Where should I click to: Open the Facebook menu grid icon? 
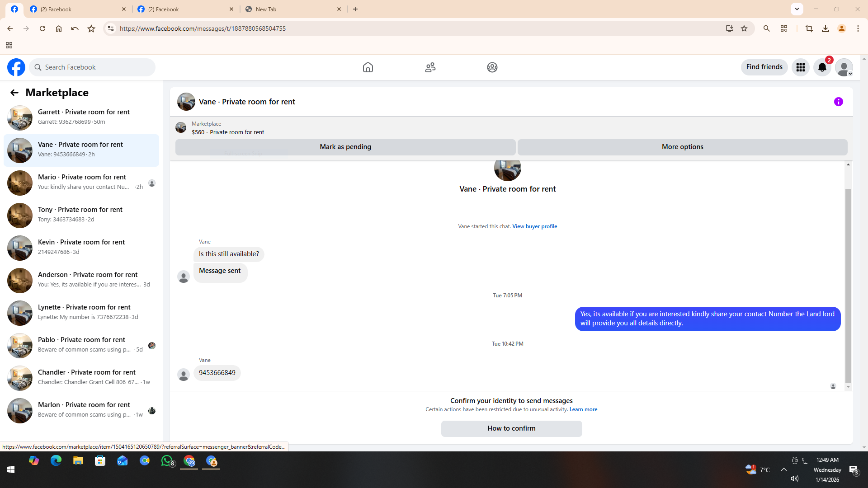point(800,67)
